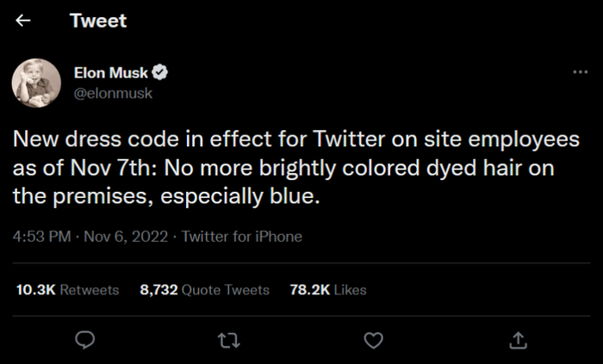
Task: Show the 78.2K Likes list
Action: pyautogui.click(x=328, y=290)
